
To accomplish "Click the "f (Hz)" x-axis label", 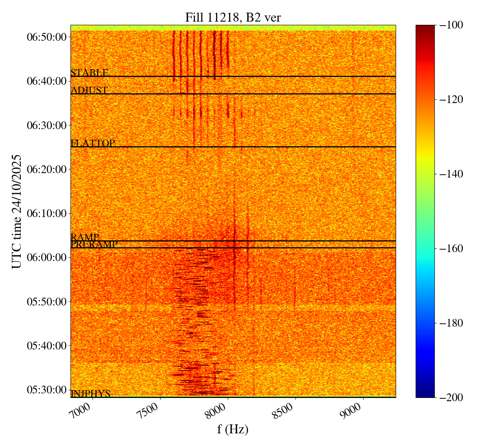I will [x=233, y=429].
